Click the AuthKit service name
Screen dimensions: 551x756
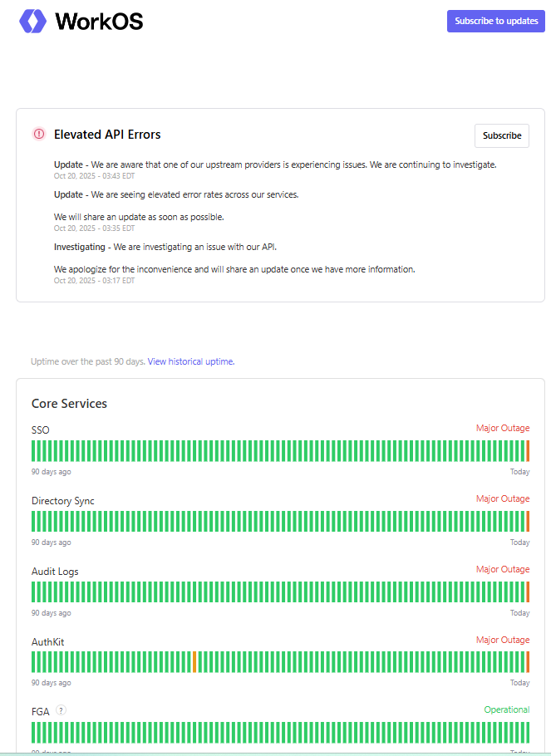(x=47, y=642)
